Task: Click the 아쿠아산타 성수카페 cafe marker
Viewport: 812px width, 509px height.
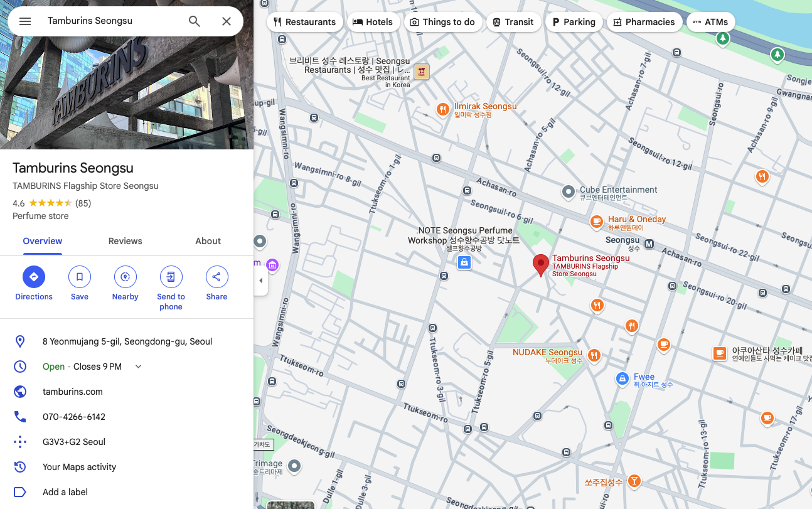Action: click(x=720, y=353)
